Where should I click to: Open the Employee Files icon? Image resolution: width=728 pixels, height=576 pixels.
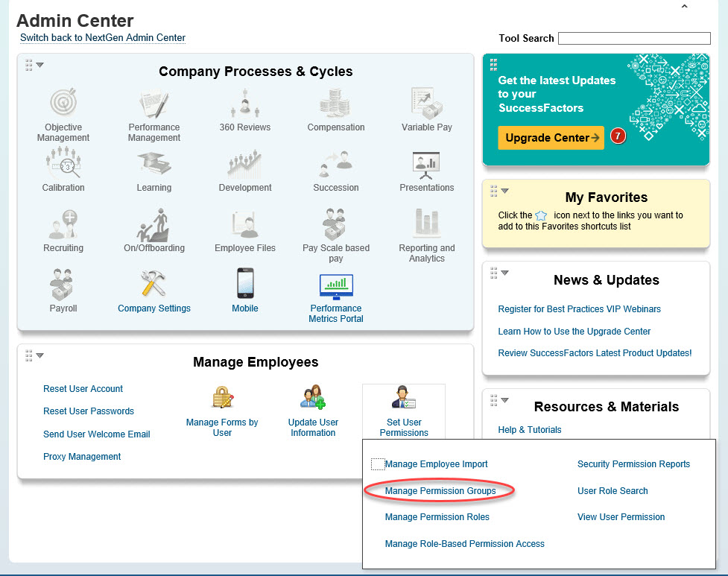(244, 224)
